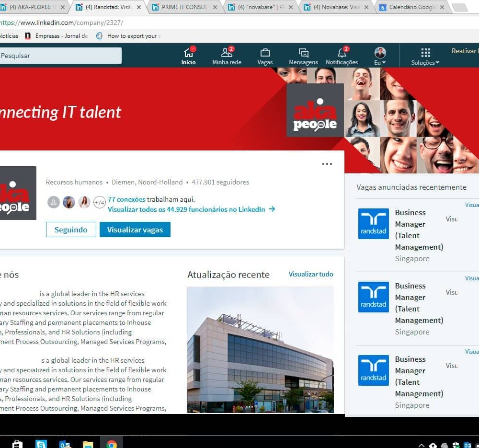Click the Visualizar vagas button

coord(135,230)
